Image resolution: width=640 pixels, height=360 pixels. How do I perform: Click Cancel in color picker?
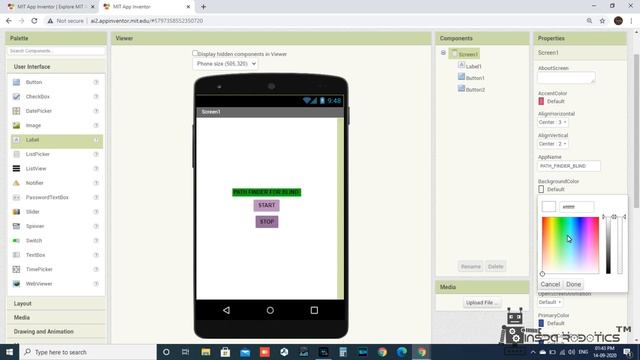(550, 284)
